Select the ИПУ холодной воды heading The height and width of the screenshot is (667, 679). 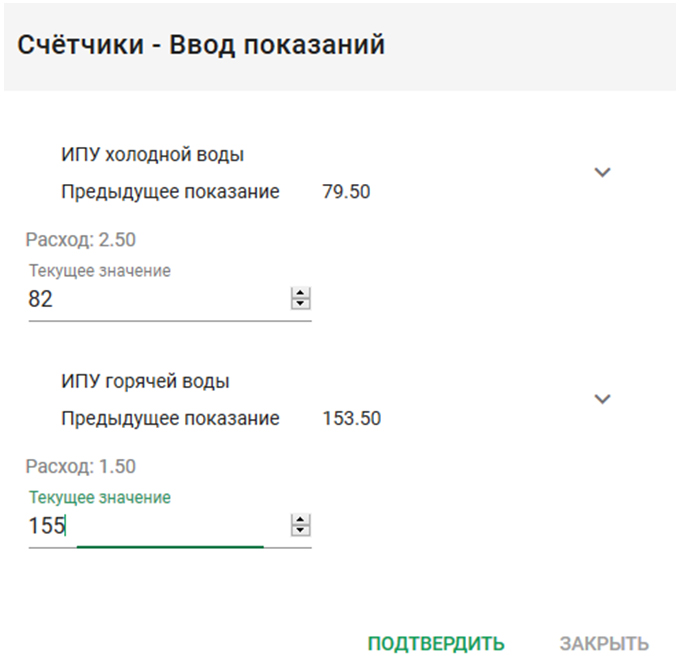point(153,155)
